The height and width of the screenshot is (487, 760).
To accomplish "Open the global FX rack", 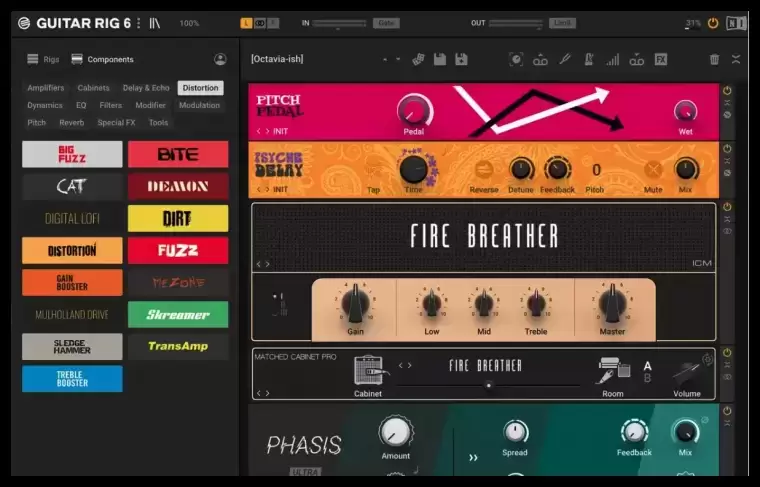I will coord(661,59).
